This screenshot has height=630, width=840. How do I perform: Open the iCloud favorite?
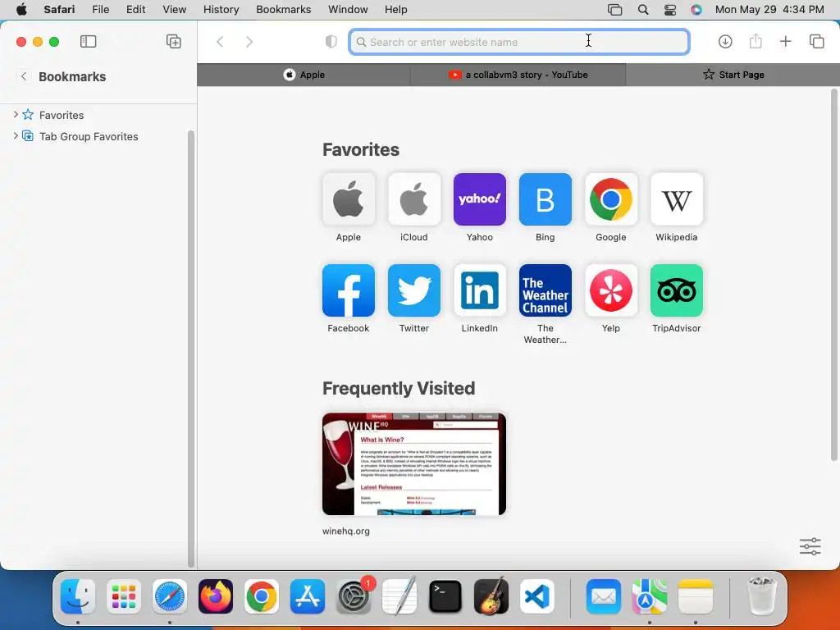(414, 199)
